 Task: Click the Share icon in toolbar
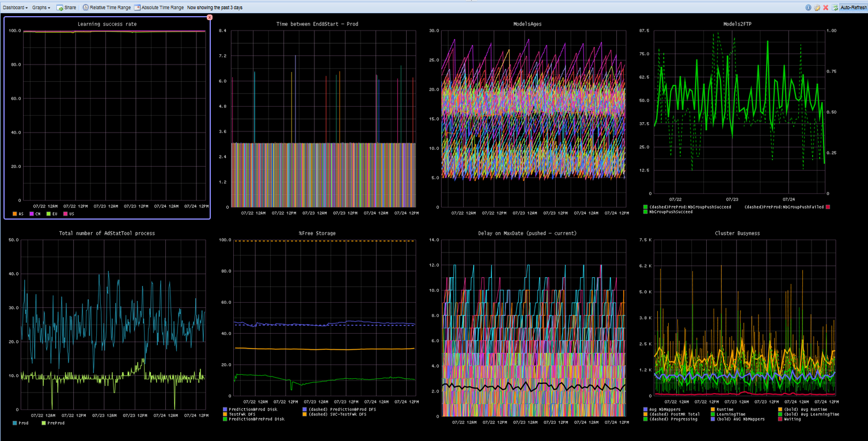(x=59, y=7)
